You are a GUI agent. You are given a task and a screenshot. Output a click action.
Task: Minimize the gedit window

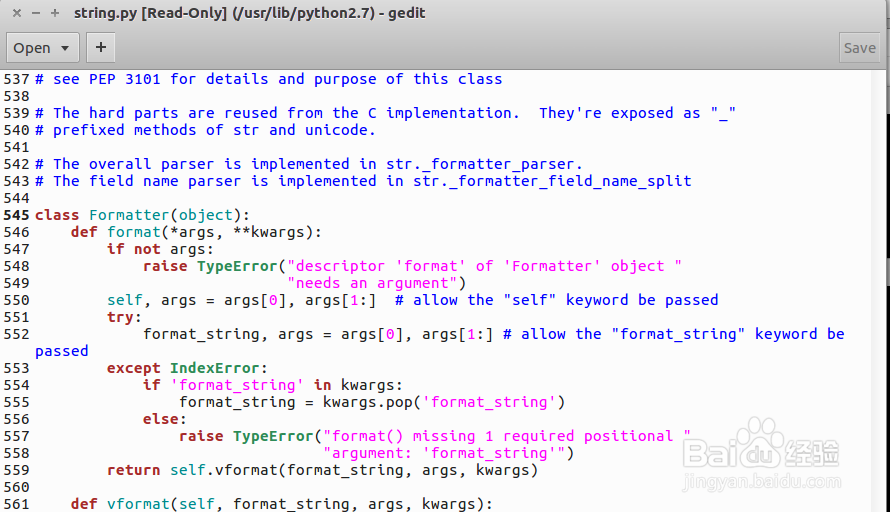36,13
